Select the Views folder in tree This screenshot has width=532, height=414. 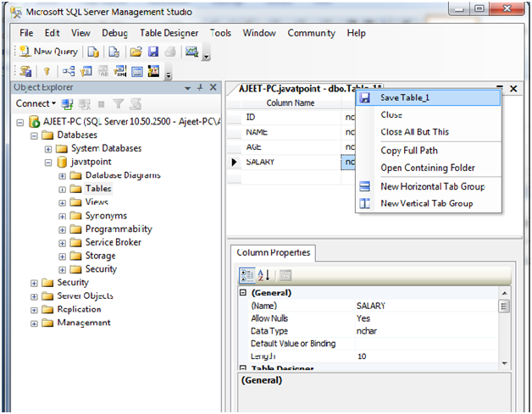[97, 202]
